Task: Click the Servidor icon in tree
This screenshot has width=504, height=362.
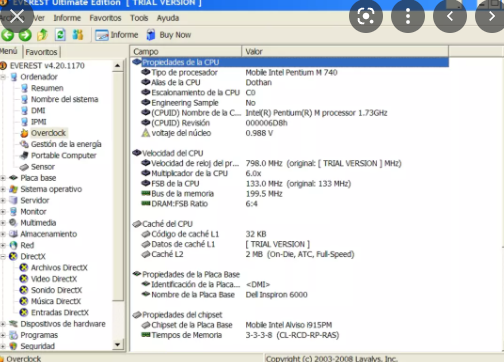Action: (x=13, y=200)
